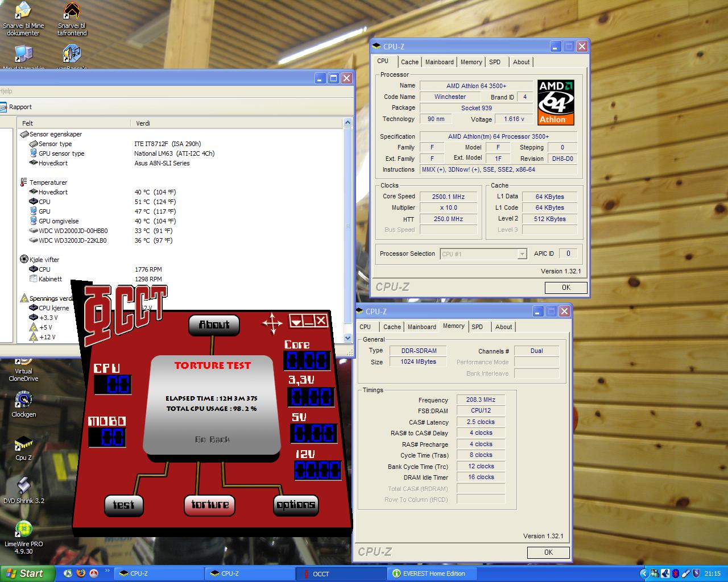Select the GPU sensor type row in Everest
Screen dimensions: 728x582
[179, 153]
